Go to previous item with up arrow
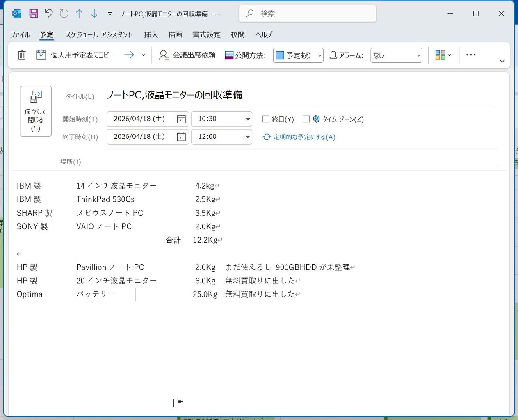The width and height of the screenshot is (518, 420). (x=79, y=14)
